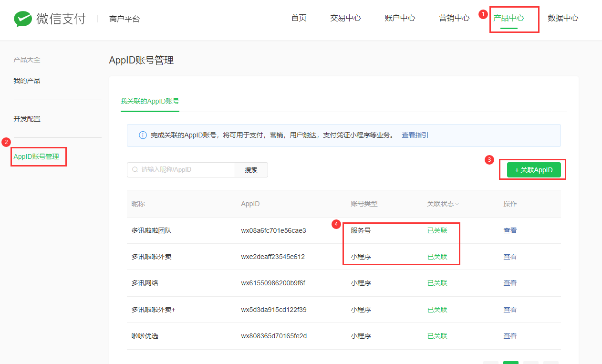Click nickname 啦啦优选

[x=145, y=336]
